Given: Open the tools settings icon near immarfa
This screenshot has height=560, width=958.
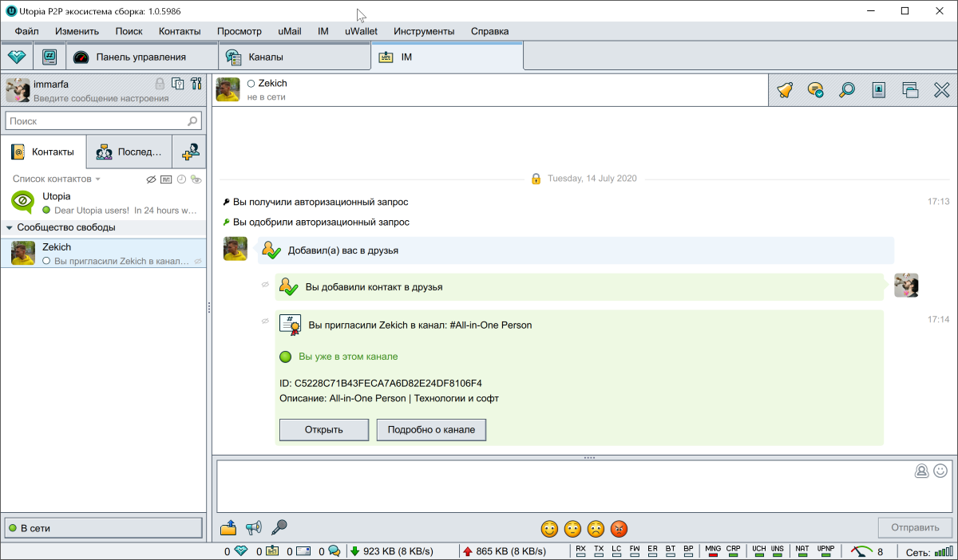Looking at the screenshot, I should click(x=196, y=84).
